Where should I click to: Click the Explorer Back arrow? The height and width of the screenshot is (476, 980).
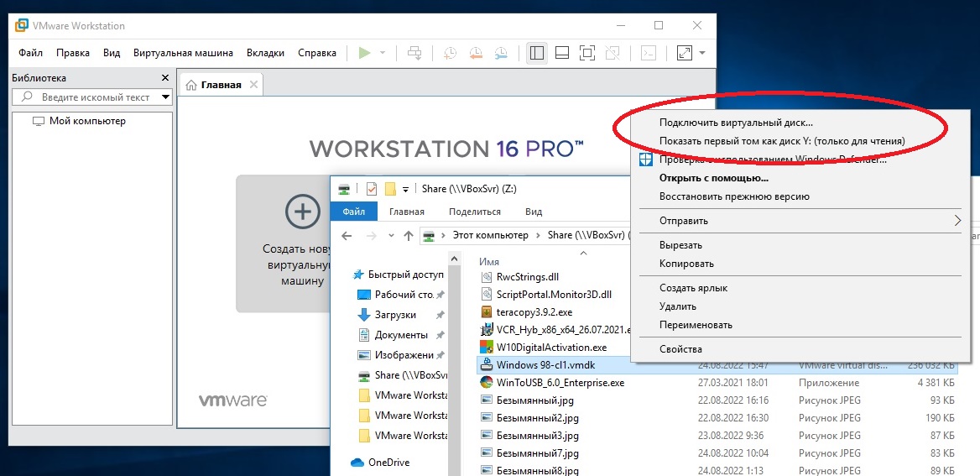coord(347,236)
